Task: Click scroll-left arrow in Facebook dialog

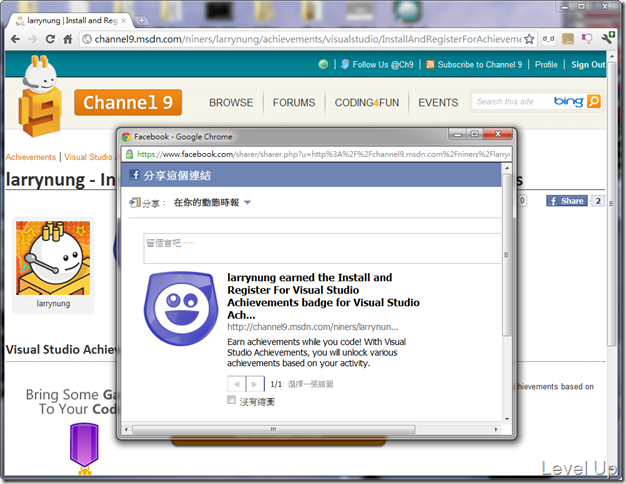Action: tap(127, 430)
